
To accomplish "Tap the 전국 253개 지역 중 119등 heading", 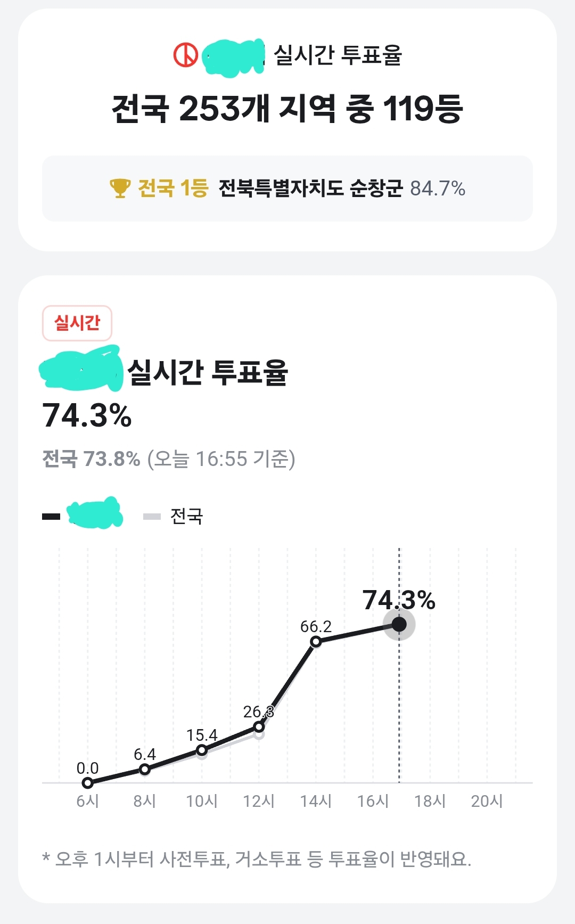I will [x=287, y=109].
